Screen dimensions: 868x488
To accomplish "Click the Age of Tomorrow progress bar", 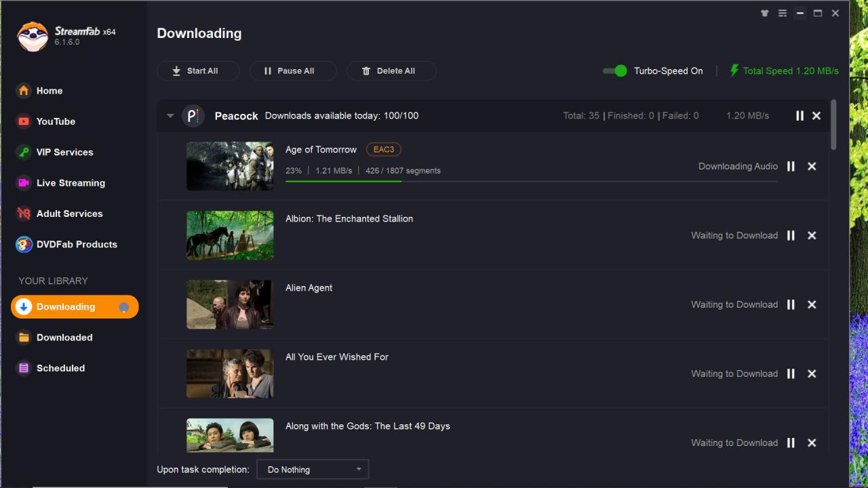I will pyautogui.click(x=531, y=181).
